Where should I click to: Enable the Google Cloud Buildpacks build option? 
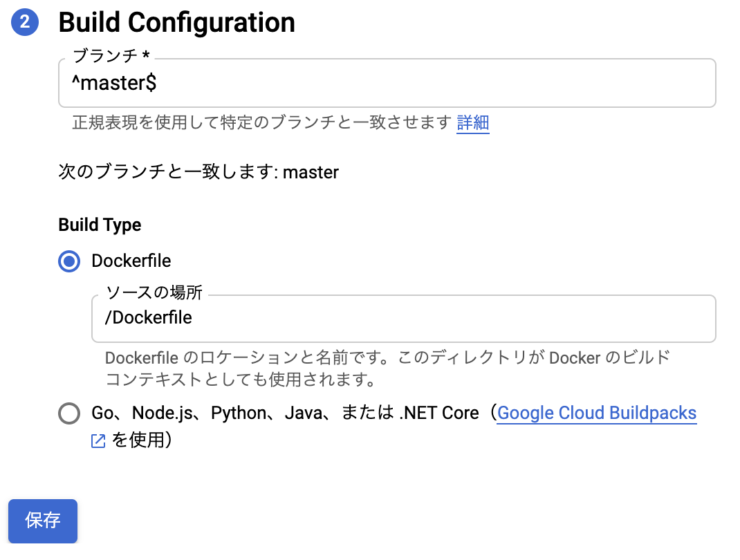point(68,413)
